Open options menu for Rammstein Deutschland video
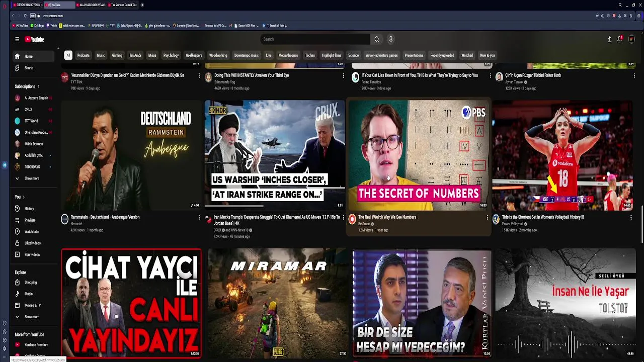Screen dimensions: 644x362 click(200, 218)
